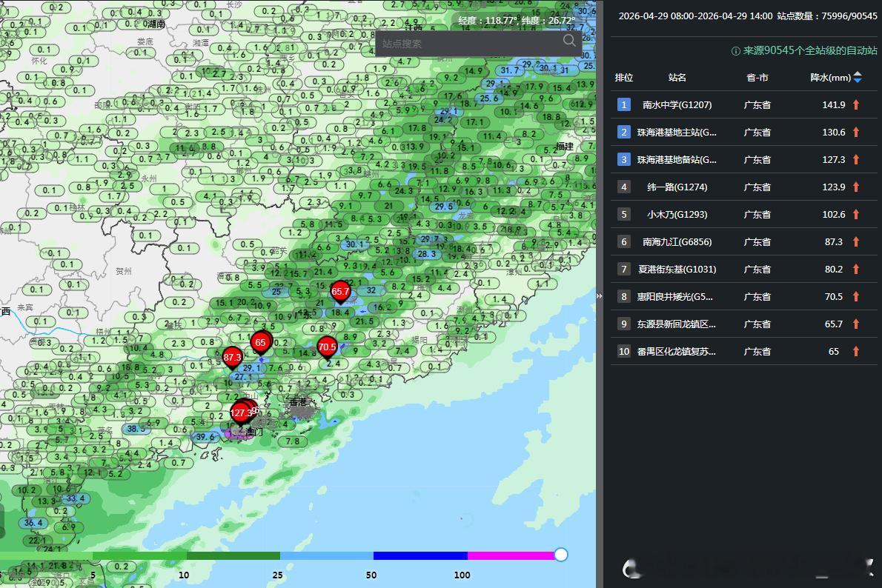Screen dimensions: 882x588
Task: Click the 站名 column header
Action: coord(677,78)
